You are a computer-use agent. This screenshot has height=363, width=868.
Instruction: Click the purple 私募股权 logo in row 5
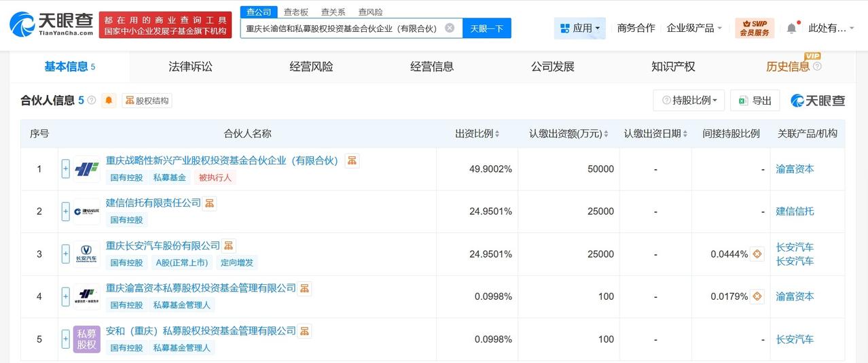coord(86,339)
